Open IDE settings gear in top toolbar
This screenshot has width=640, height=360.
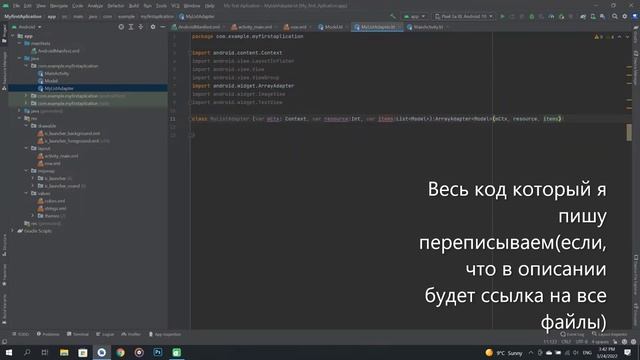tap(624, 16)
